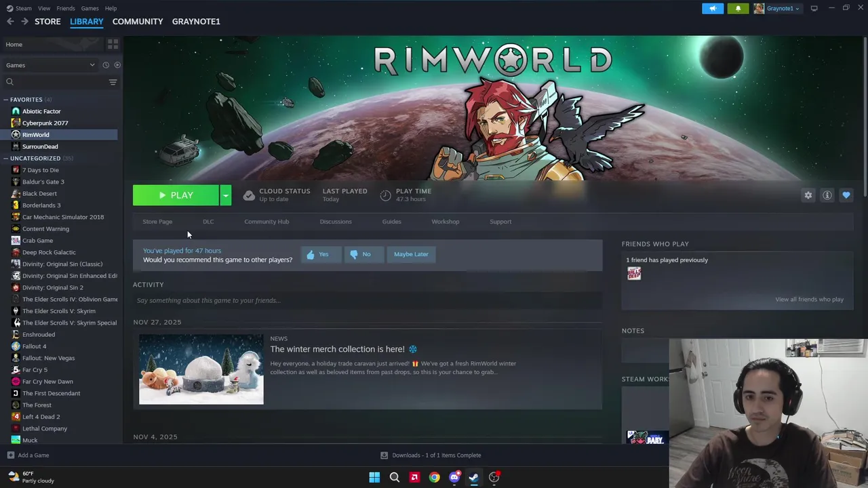The image size is (868, 488).
Task: Open the Help menu
Action: pos(111,8)
